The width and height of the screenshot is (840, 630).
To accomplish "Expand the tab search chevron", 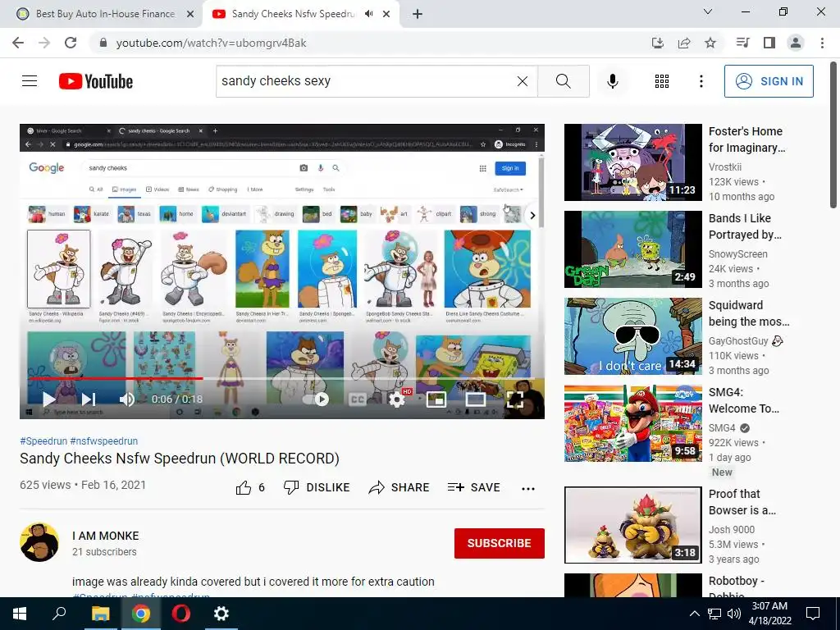I will [708, 11].
